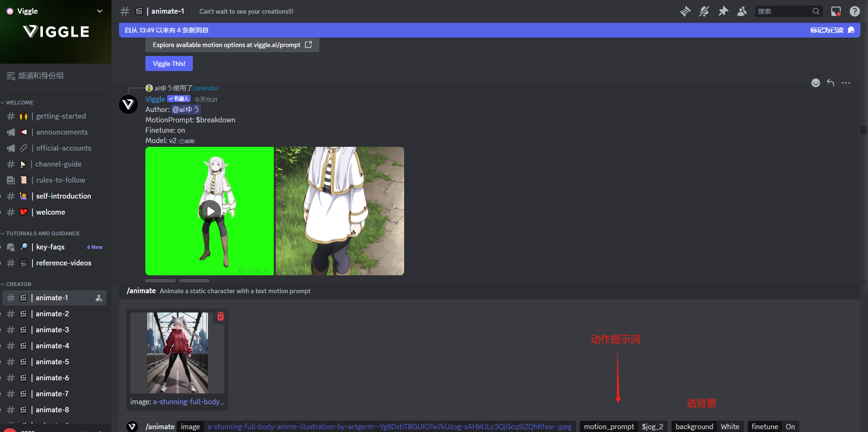
Task: Click the new messages banner text
Action: point(167,30)
